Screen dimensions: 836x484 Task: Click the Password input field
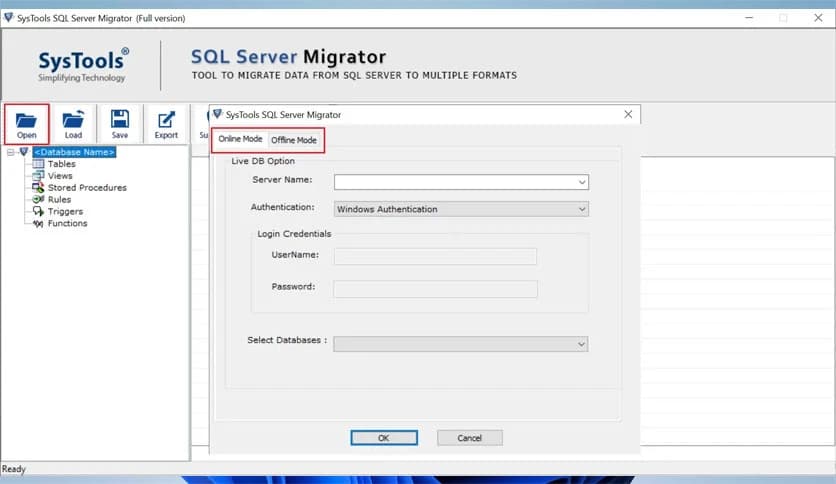435,289
